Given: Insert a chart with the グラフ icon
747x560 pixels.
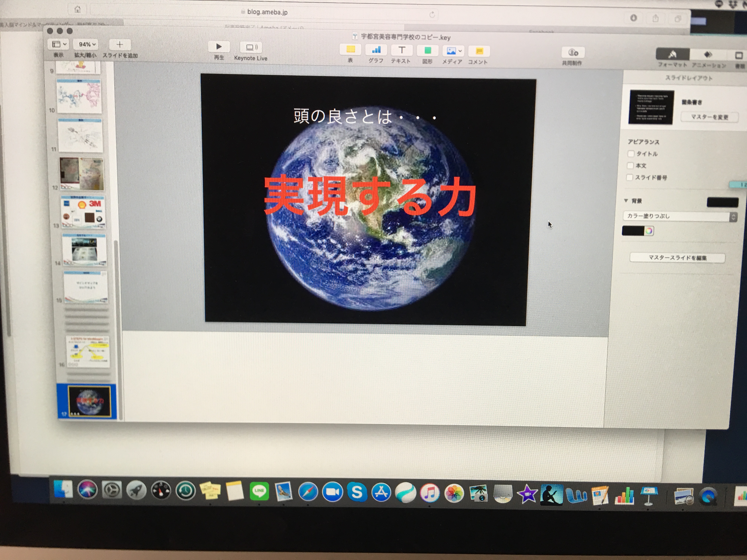Looking at the screenshot, I should pyautogui.click(x=376, y=50).
